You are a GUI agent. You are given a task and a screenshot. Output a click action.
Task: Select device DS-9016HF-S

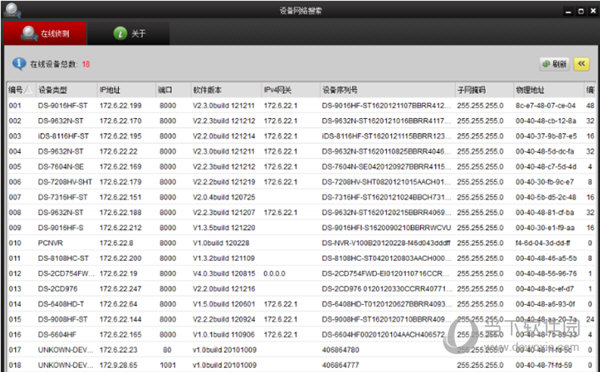point(60,227)
